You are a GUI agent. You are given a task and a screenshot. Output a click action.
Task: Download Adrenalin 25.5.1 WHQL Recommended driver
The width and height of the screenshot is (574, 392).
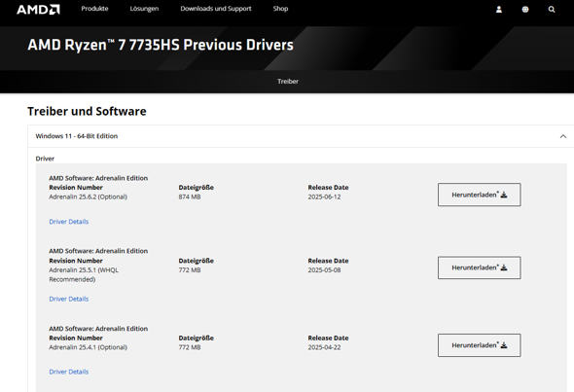[x=480, y=267]
